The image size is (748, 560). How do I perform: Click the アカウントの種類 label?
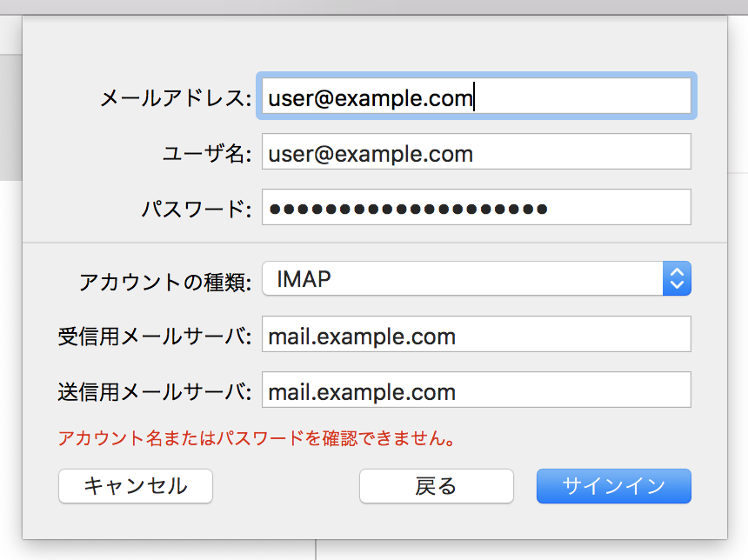point(165,281)
